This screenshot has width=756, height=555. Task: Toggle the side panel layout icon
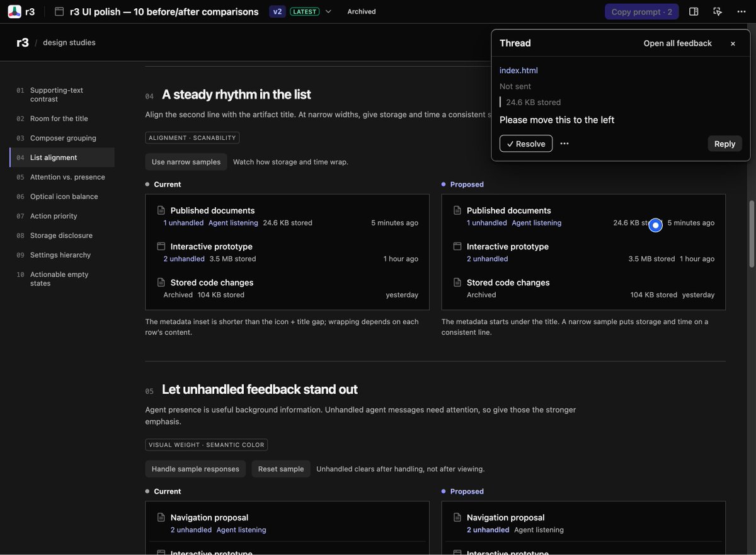694,11
